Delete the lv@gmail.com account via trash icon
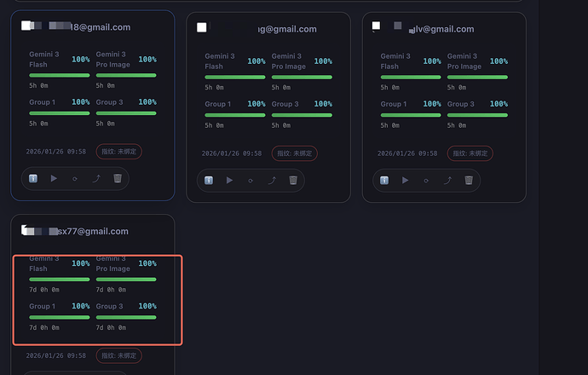 click(x=469, y=180)
